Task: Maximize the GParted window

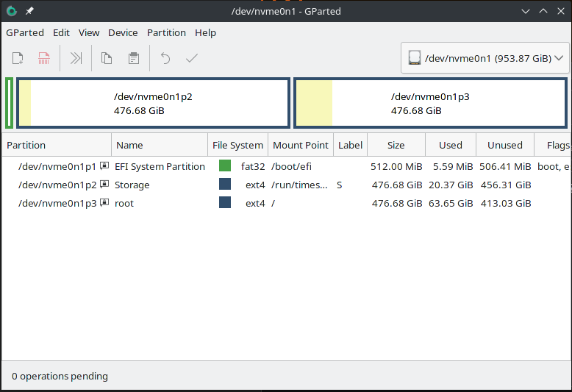Action: point(543,11)
